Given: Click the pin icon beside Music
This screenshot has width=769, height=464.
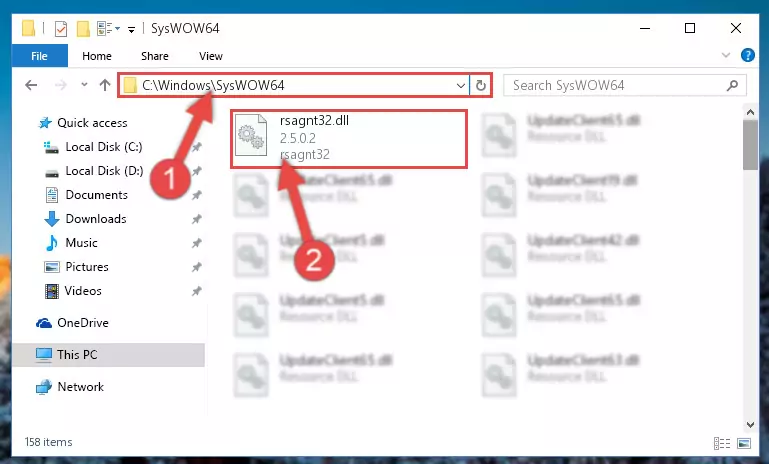Looking at the screenshot, I should point(197,243).
